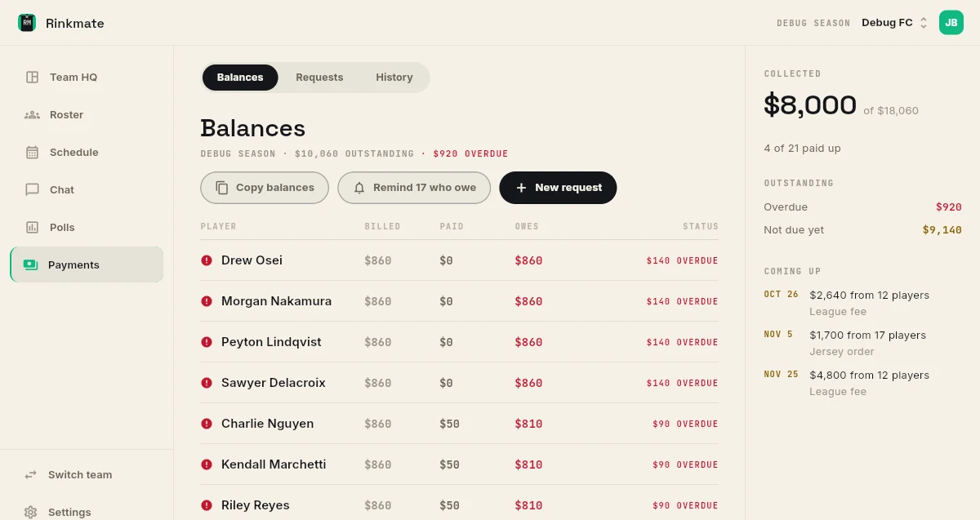980x520 pixels.
Task: Open Peyton Lindqvist player row
Action: tap(460, 342)
